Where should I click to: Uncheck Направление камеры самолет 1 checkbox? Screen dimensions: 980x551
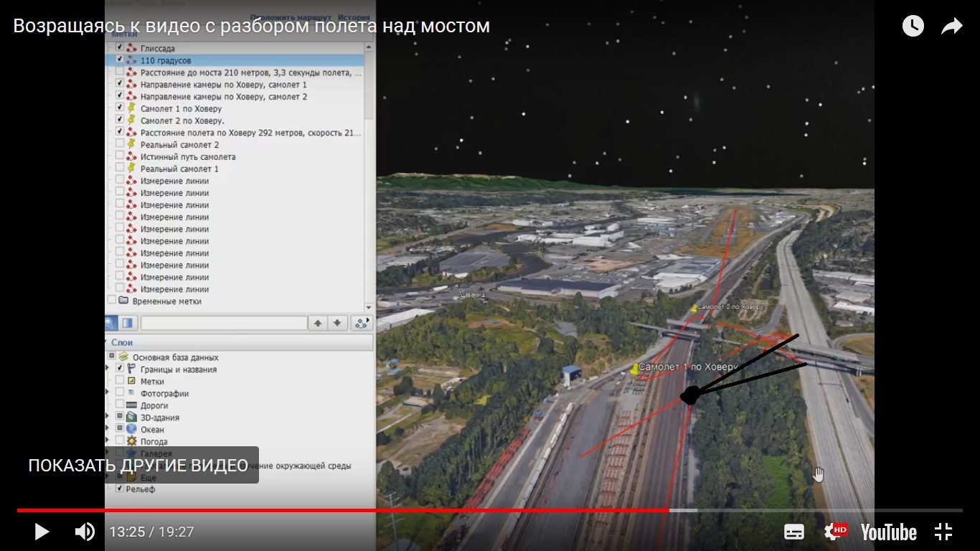[x=120, y=85]
